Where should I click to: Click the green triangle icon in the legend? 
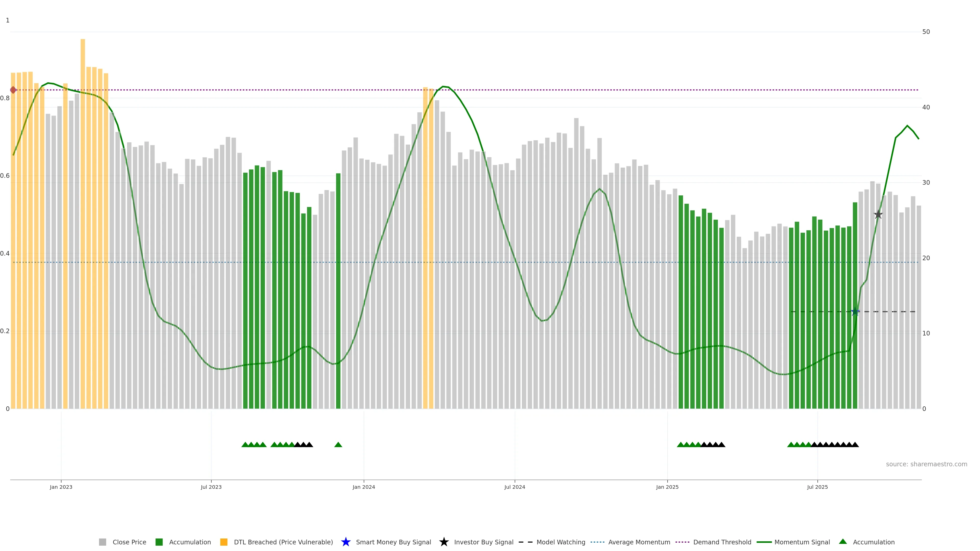pos(843,542)
